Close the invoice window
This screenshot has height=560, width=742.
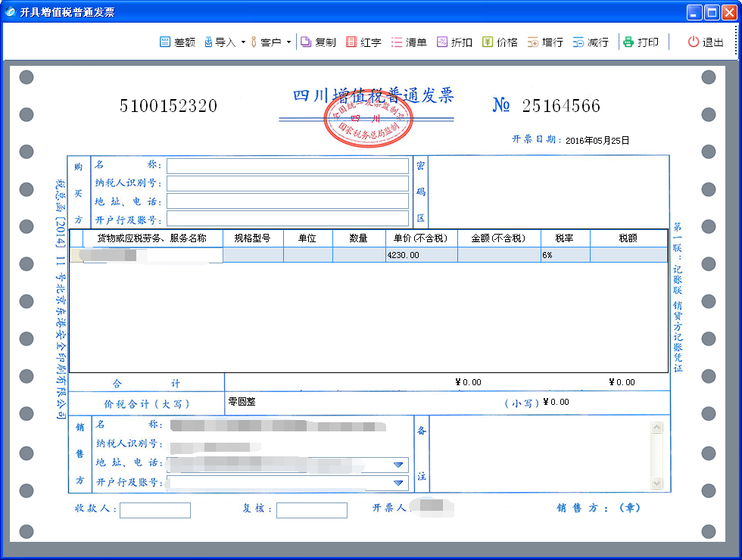click(729, 12)
